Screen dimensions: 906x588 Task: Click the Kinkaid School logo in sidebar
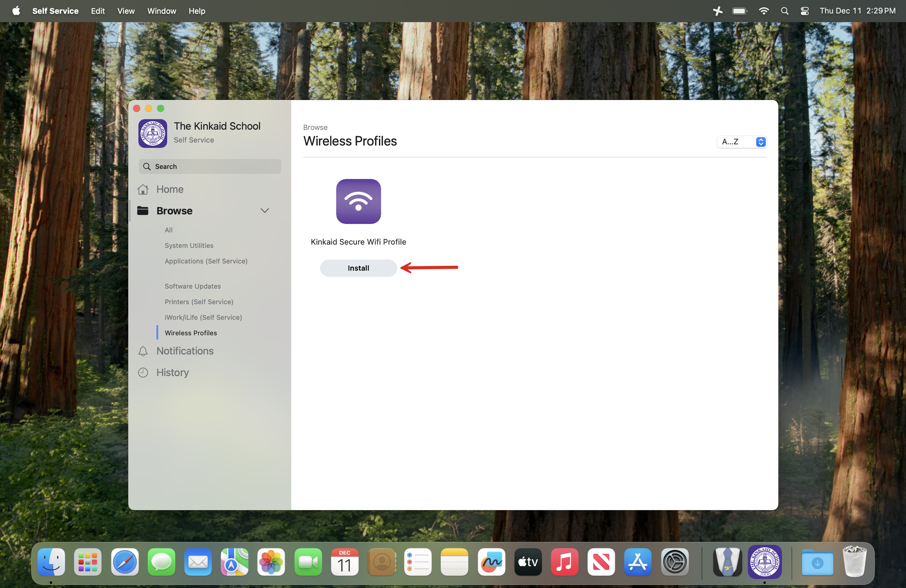pos(153,133)
